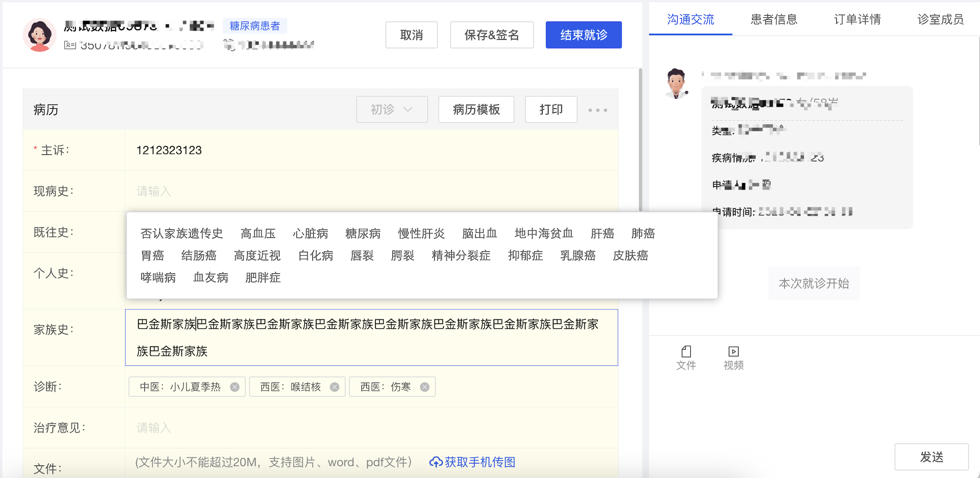Click the ID card icon under patient name
The height and width of the screenshot is (478, 980).
[70, 45]
